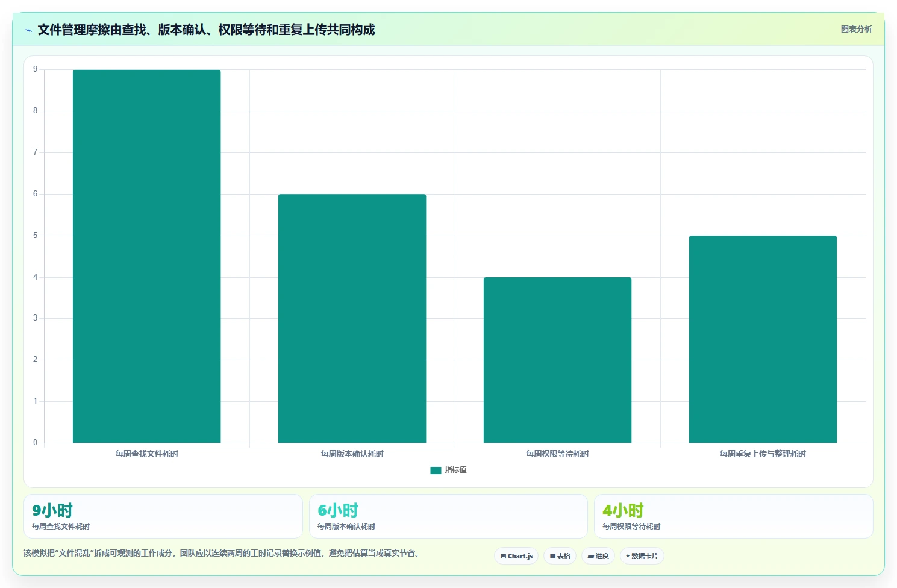Screen dimensions: 897x588
Task: Click the x-axis label 每周版本确认耗时
Action: tap(352, 454)
